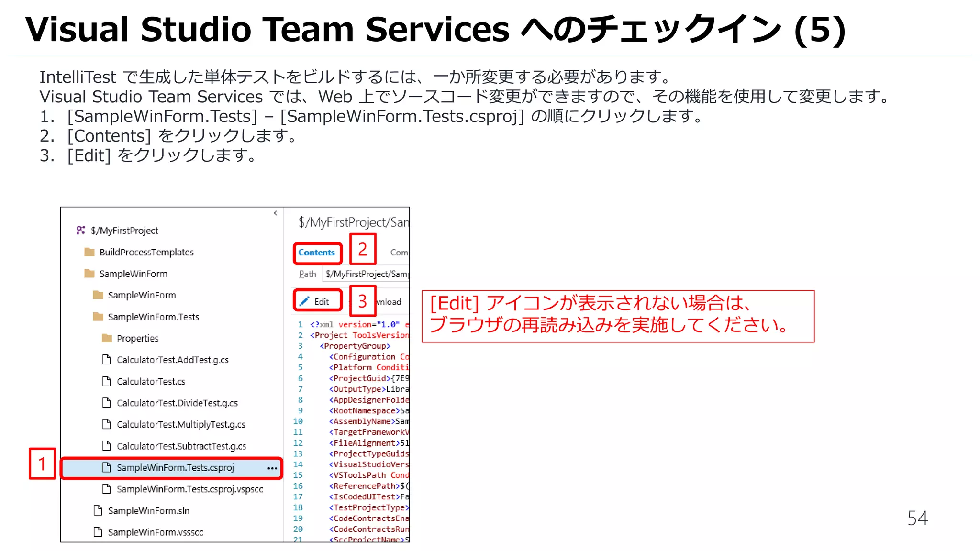Click the file icon of CalculatorTest.DivideTest.g.cs

pos(106,402)
